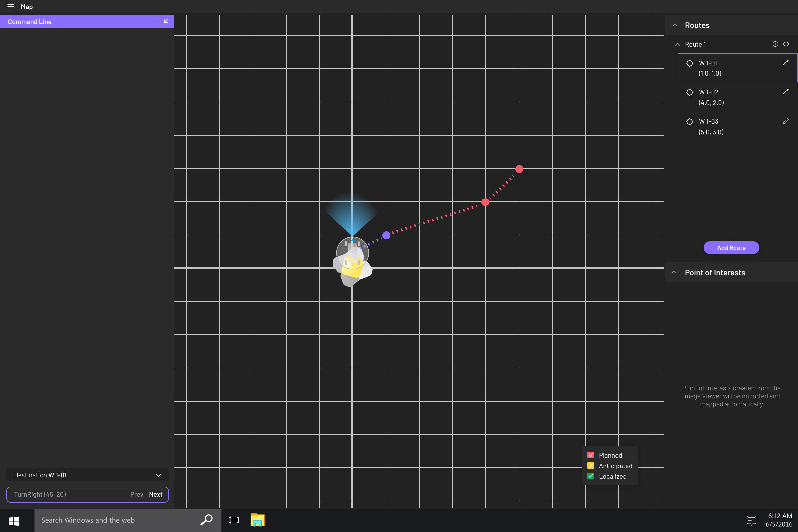Screen dimensions: 798x532
Task: Collapse the Point of Interests section
Action: click(674, 272)
